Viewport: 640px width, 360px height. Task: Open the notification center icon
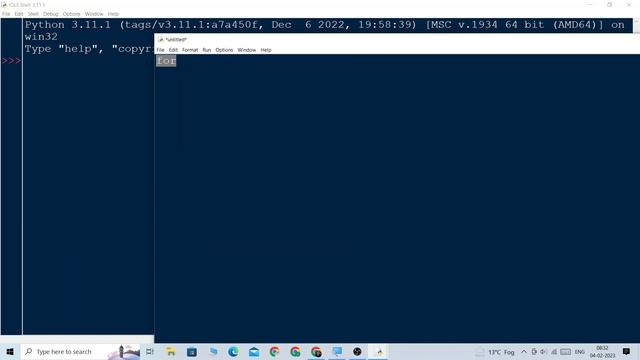coord(626,351)
